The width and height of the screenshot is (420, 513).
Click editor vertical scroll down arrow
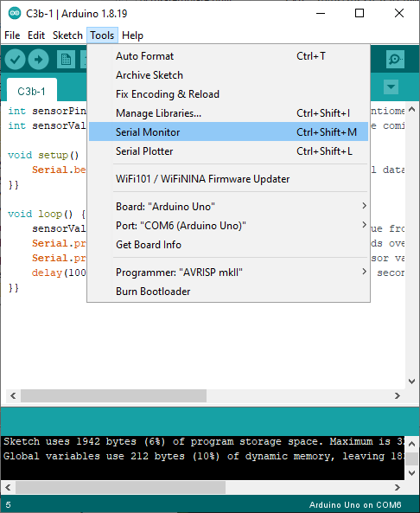pyautogui.click(x=412, y=382)
